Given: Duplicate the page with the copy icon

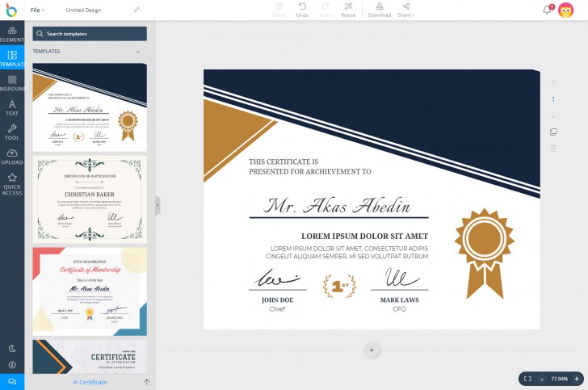Looking at the screenshot, I should [x=553, y=132].
